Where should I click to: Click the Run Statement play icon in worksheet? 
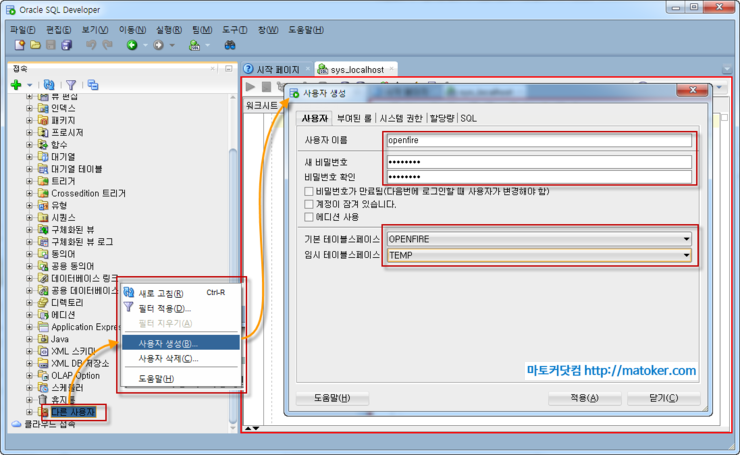251,86
